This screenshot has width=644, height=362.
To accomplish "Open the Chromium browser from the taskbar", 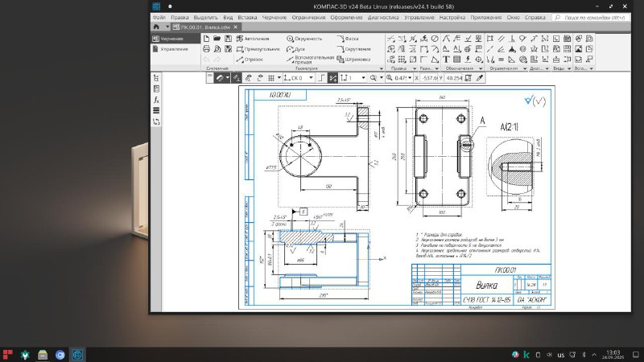I will tap(60, 354).
